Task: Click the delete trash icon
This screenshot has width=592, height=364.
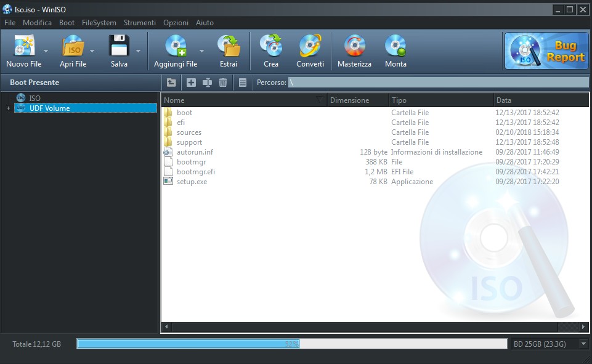Action: pyautogui.click(x=223, y=83)
